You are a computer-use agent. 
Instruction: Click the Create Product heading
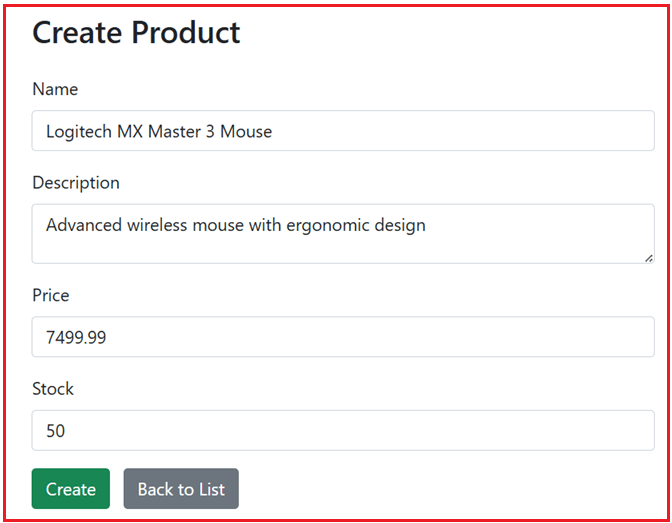point(136,32)
